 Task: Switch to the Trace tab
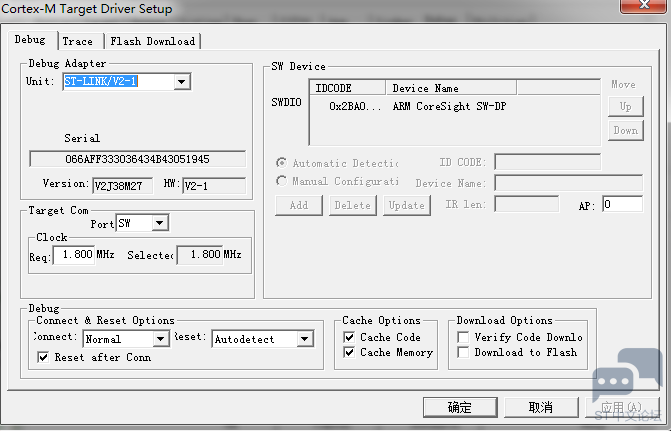click(x=77, y=41)
